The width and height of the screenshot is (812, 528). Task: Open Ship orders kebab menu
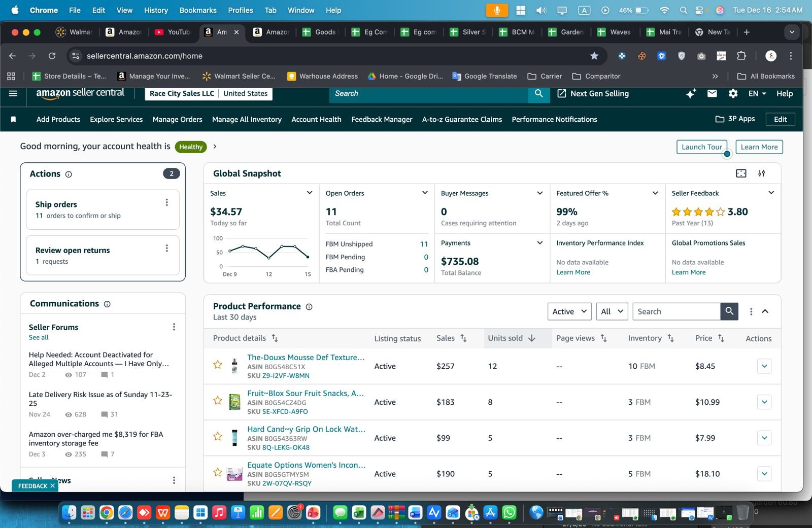click(x=166, y=202)
